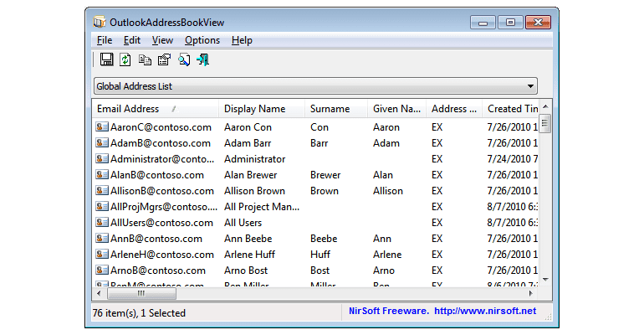Viewport: 644px width, 335px height.
Task: Click the given name cell Allison
Action: 388,191
